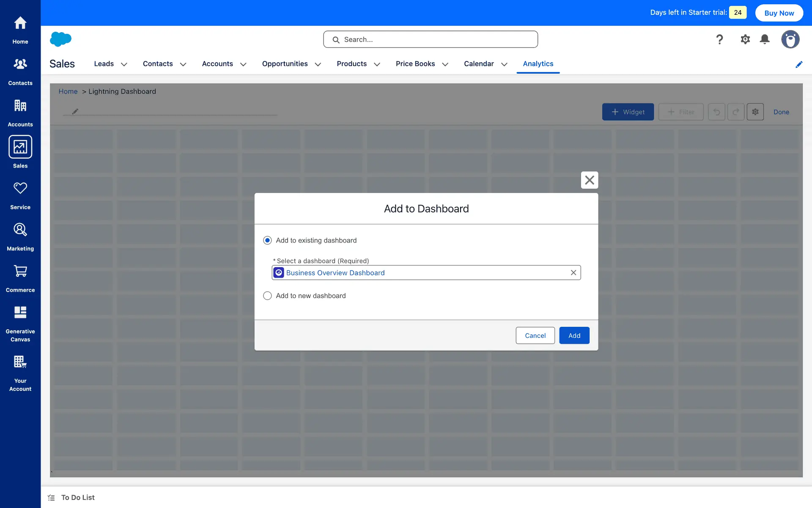This screenshot has width=812, height=508.
Task: Click the Service heart icon
Action: (x=20, y=188)
